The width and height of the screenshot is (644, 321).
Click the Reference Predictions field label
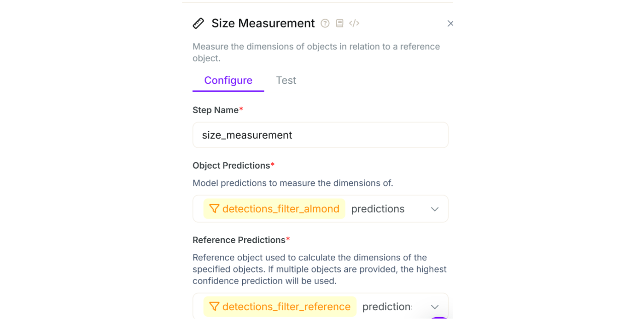tap(239, 240)
